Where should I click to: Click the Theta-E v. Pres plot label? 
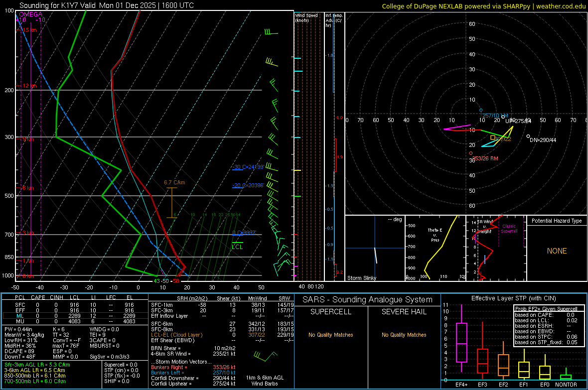pos(435,235)
